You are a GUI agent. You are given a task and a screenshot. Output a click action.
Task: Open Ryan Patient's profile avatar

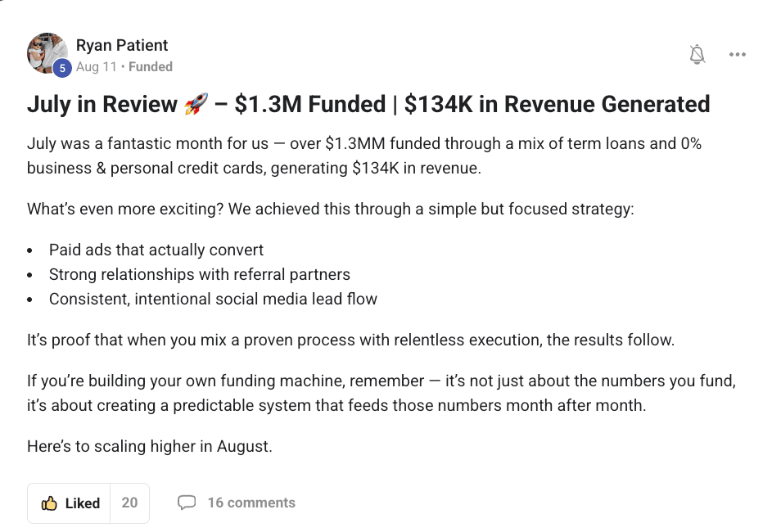(x=47, y=53)
